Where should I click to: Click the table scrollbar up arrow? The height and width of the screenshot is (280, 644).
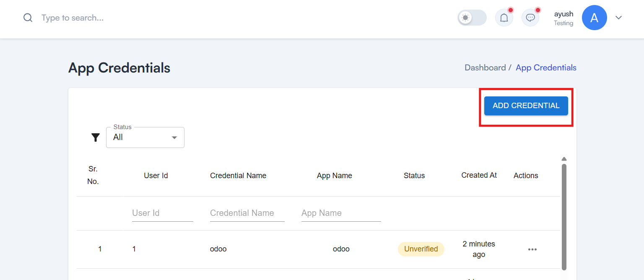[x=564, y=159]
